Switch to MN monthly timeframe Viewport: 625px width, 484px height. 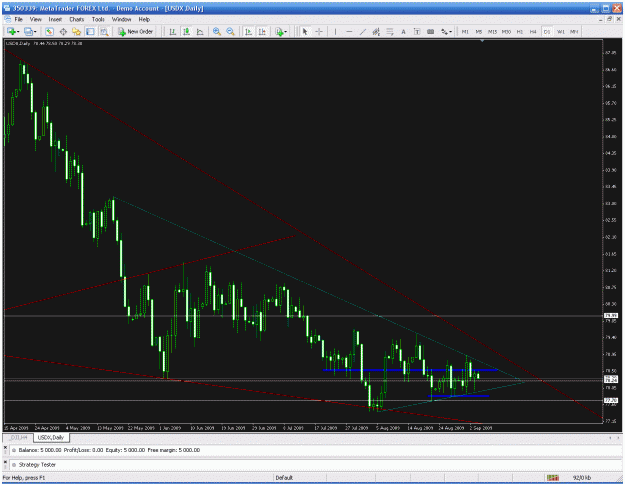click(574, 31)
